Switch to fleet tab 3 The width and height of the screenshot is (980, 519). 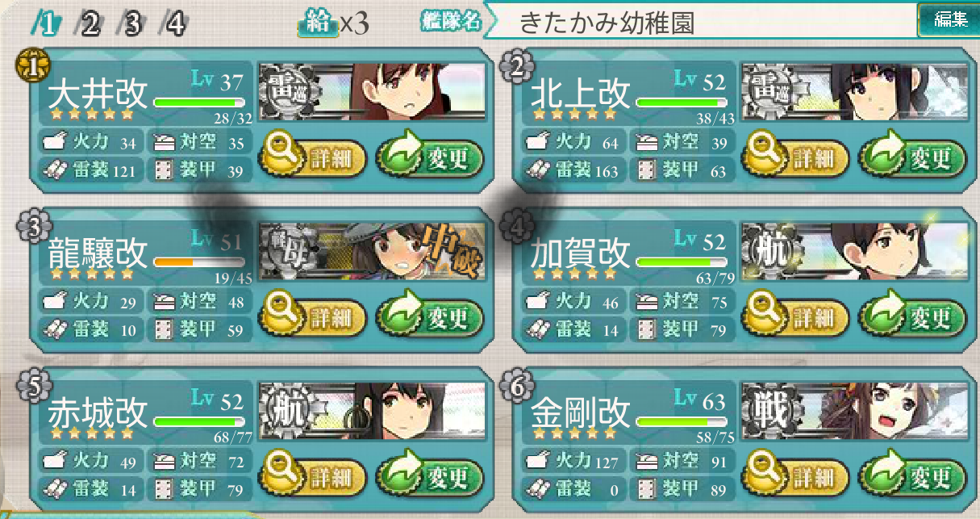(x=131, y=25)
